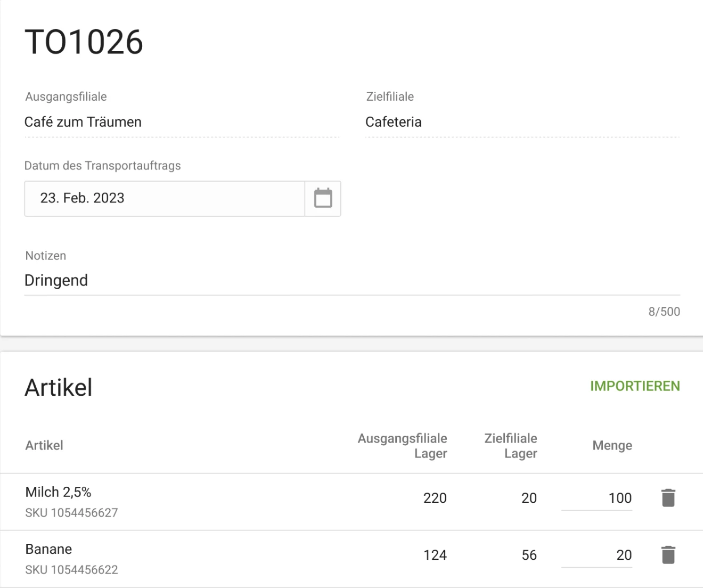Click the Menge column header
The height and width of the screenshot is (588, 703).
(x=612, y=445)
